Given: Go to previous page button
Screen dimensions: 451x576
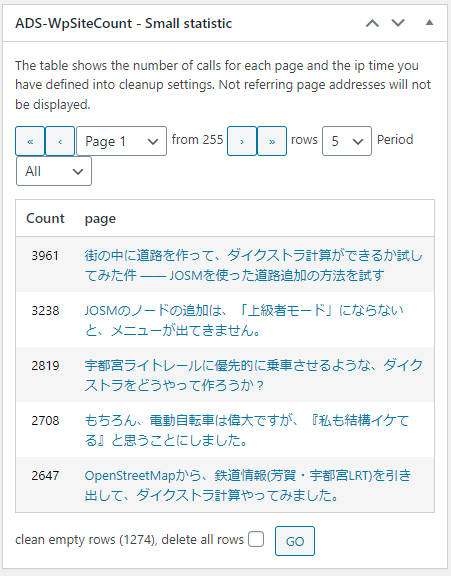Looking at the screenshot, I should (60, 141).
